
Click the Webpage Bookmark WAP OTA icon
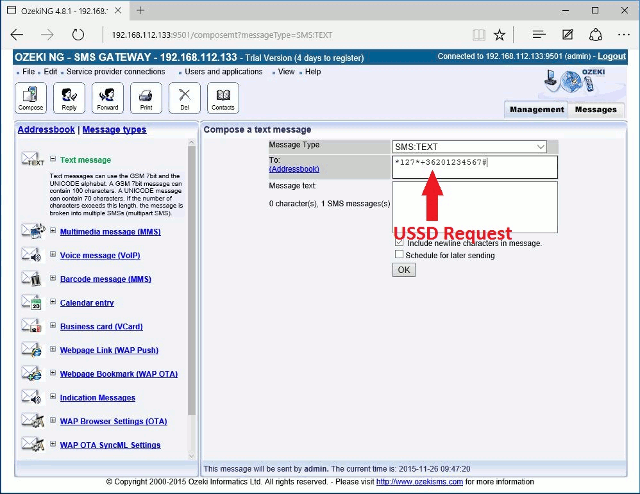tap(31, 373)
